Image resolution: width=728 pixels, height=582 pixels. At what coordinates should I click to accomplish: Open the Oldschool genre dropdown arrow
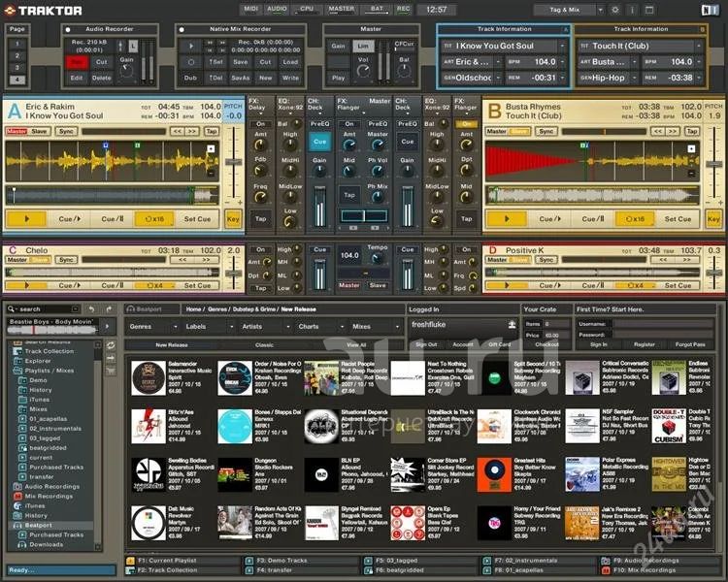tap(498, 78)
